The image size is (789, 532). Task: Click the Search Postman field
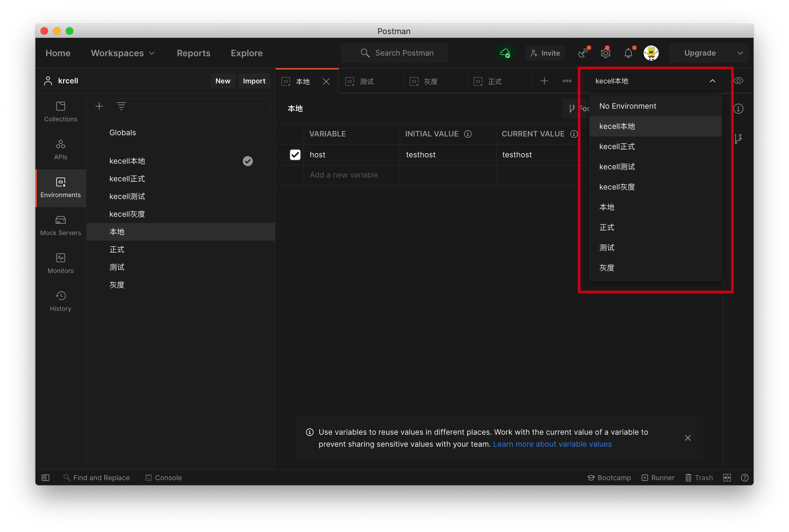pos(394,53)
